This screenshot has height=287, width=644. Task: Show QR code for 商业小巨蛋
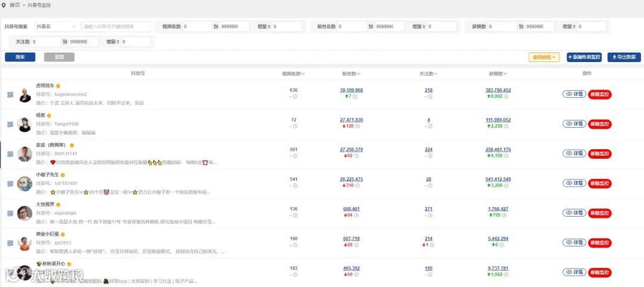(x=10, y=243)
